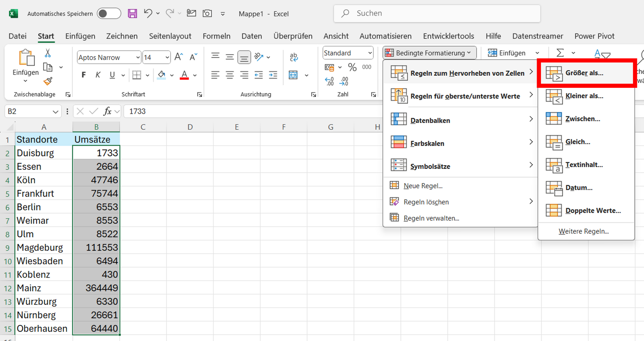Screen dimensions: 644x341
Task: Apply red font color A
Action: 184,75
